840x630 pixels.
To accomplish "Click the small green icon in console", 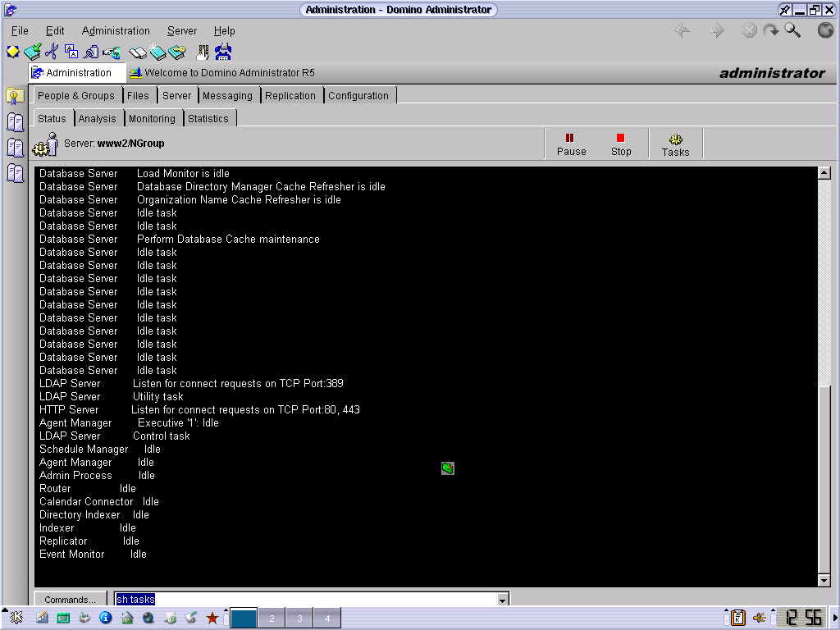I will pyautogui.click(x=448, y=468).
